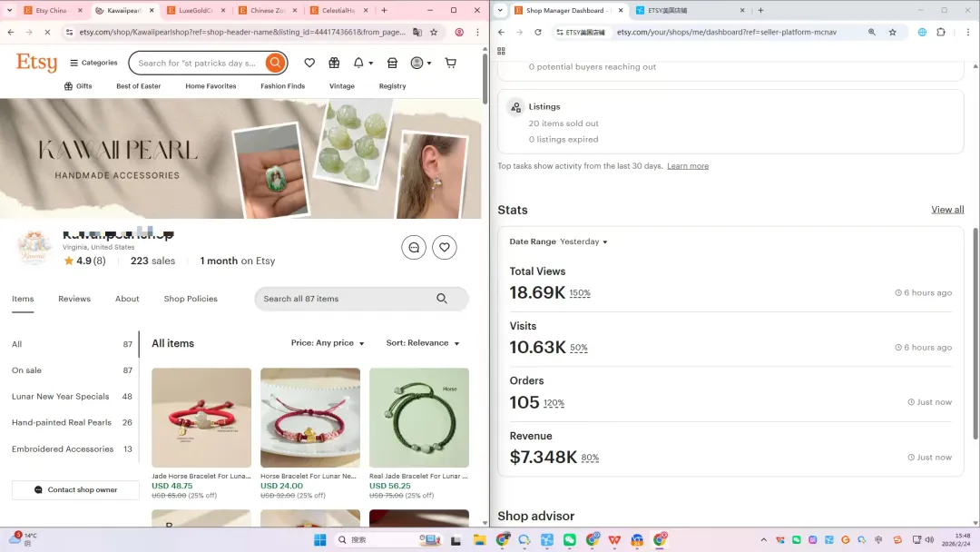Select Lunar New Year Specials category
Viewport: 980px width, 552px height.
tap(72, 397)
